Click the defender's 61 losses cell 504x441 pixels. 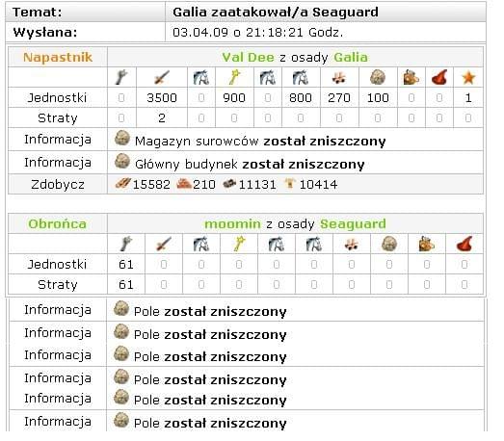point(126,285)
